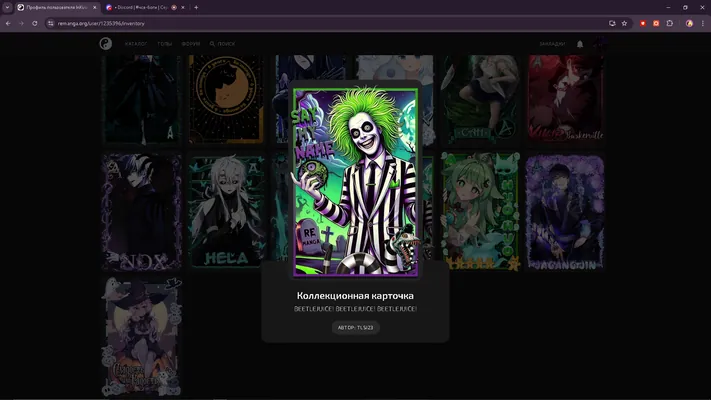The height and width of the screenshot is (400, 711).
Task: Open the green CAT card in top row
Action: [481, 99]
